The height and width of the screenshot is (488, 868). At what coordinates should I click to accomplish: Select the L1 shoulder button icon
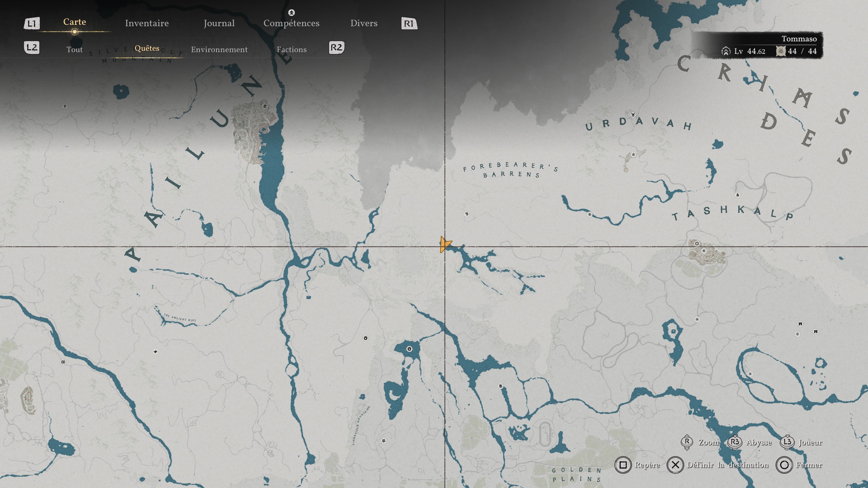(x=32, y=23)
